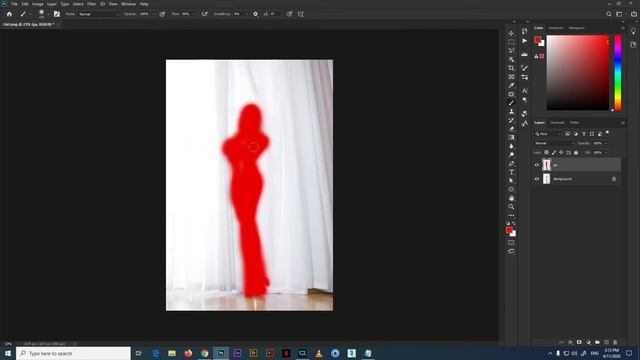Toggle lock image pixels
The height and width of the screenshot is (360, 640).
click(553, 153)
